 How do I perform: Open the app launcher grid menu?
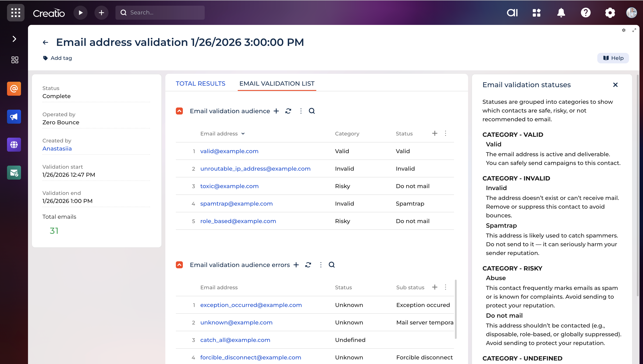click(16, 12)
